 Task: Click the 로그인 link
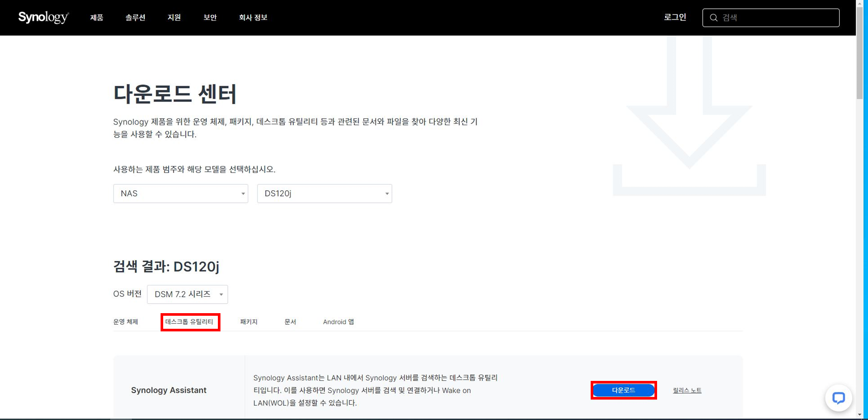pos(675,17)
